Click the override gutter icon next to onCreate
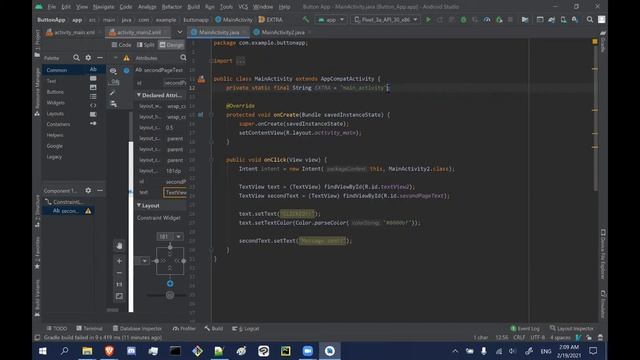 coord(200,115)
